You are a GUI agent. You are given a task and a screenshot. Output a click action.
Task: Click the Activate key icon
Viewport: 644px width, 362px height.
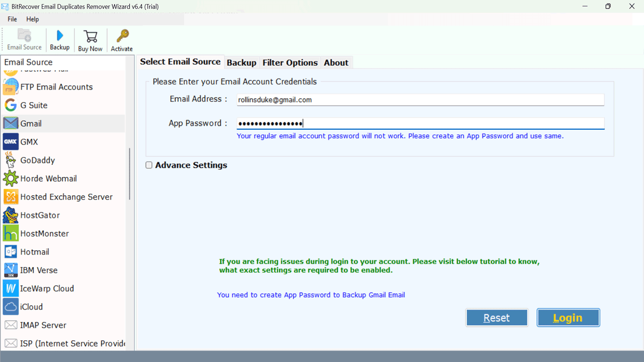[122, 36]
